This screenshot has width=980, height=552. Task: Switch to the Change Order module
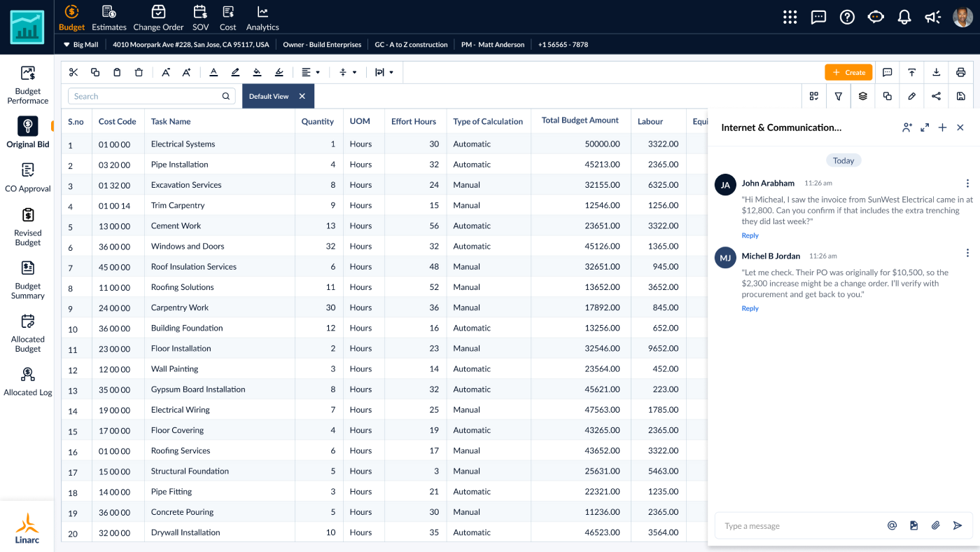(158, 18)
